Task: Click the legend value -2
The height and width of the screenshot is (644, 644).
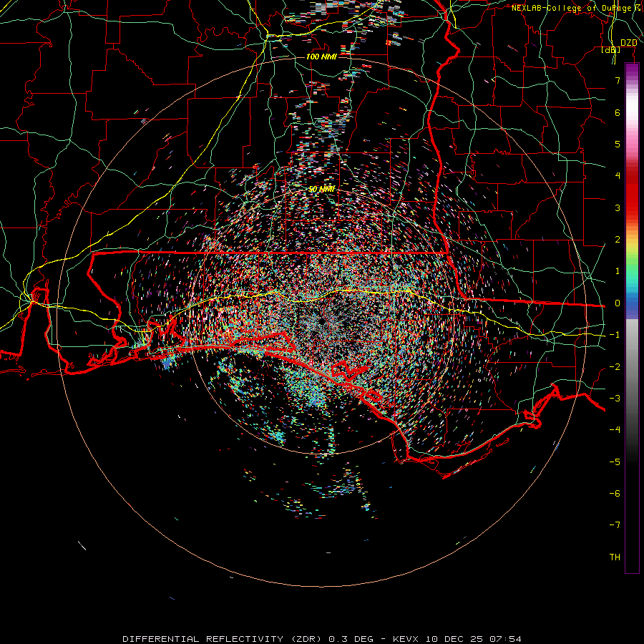Action: [x=615, y=367]
